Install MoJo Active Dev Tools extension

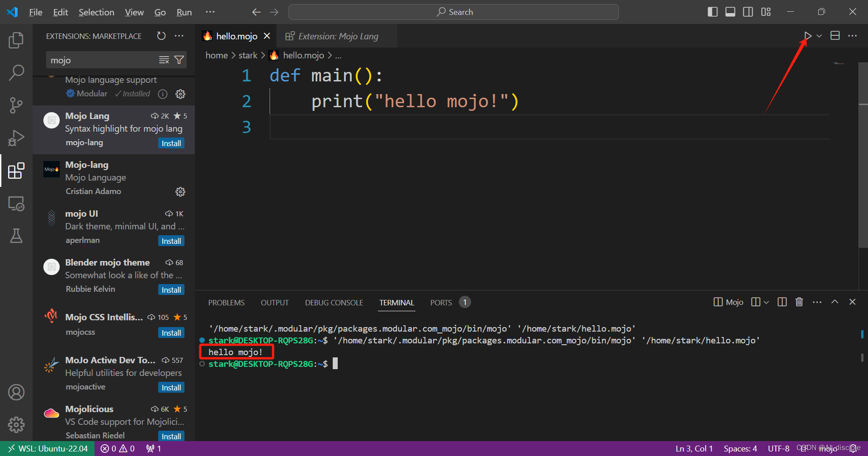click(x=171, y=388)
